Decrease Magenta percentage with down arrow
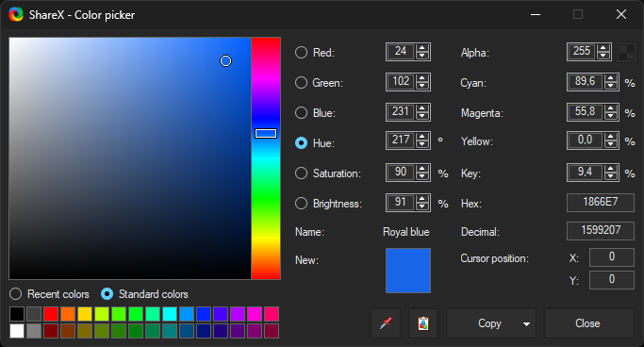The height and width of the screenshot is (347, 644). (x=611, y=115)
